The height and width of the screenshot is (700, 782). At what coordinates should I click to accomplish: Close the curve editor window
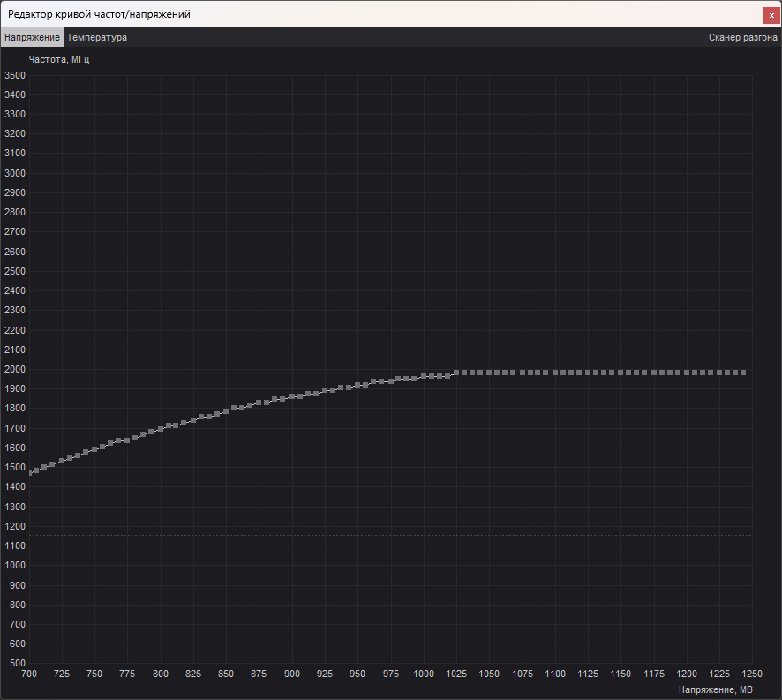click(x=771, y=15)
